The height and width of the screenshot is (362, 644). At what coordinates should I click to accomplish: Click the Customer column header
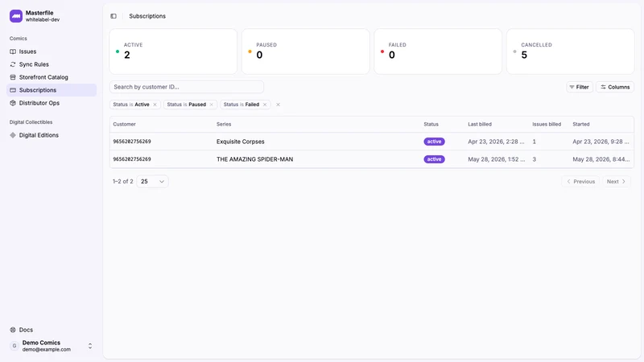pyautogui.click(x=125, y=125)
